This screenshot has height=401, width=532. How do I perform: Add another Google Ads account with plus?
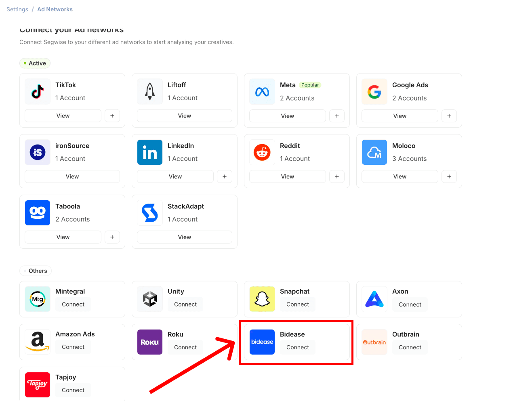[449, 116]
